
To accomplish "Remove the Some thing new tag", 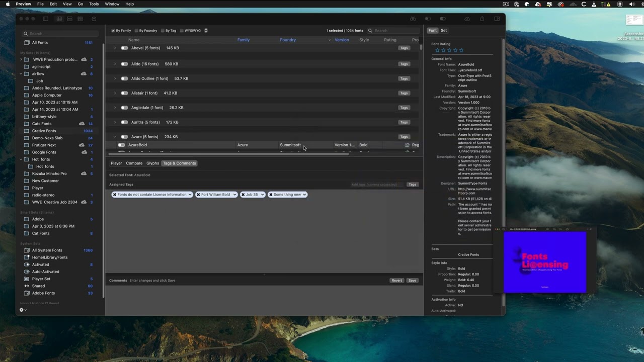I will (271, 195).
